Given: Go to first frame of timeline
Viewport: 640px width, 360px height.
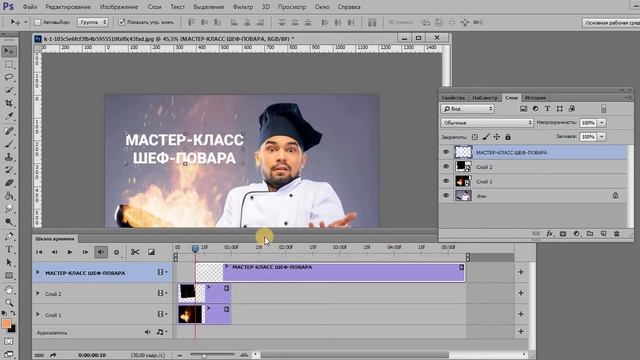Looking at the screenshot, I should pyautogui.click(x=39, y=252).
